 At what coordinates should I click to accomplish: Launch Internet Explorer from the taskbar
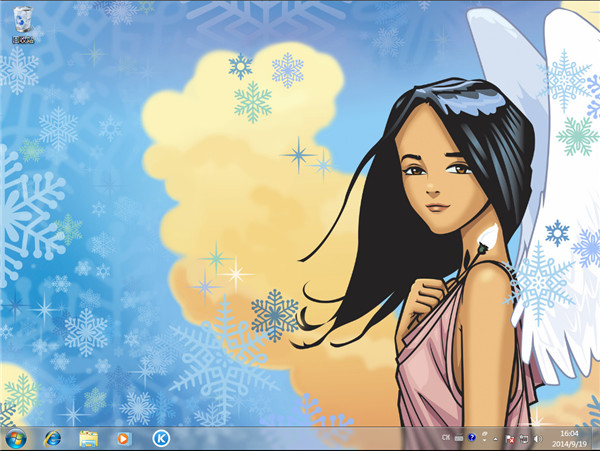(x=53, y=438)
